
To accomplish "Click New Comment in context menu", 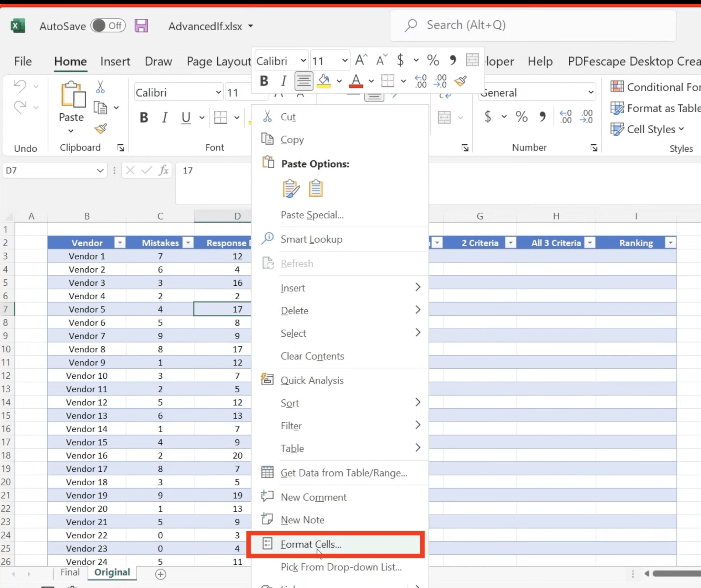I will 340,497.
